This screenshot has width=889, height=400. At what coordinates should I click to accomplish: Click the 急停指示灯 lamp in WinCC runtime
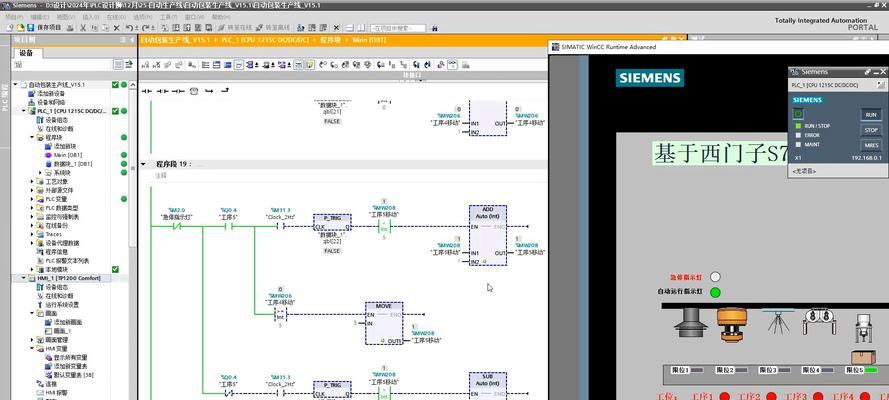(x=716, y=277)
